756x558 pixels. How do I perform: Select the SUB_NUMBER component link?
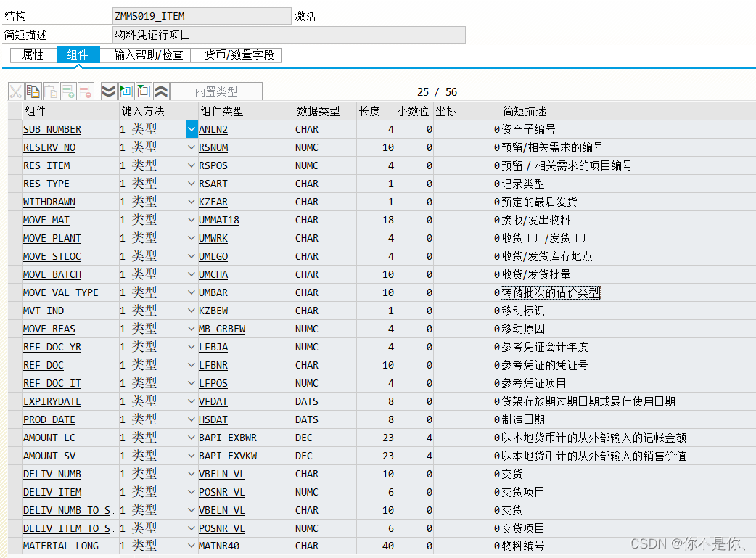click(52, 129)
